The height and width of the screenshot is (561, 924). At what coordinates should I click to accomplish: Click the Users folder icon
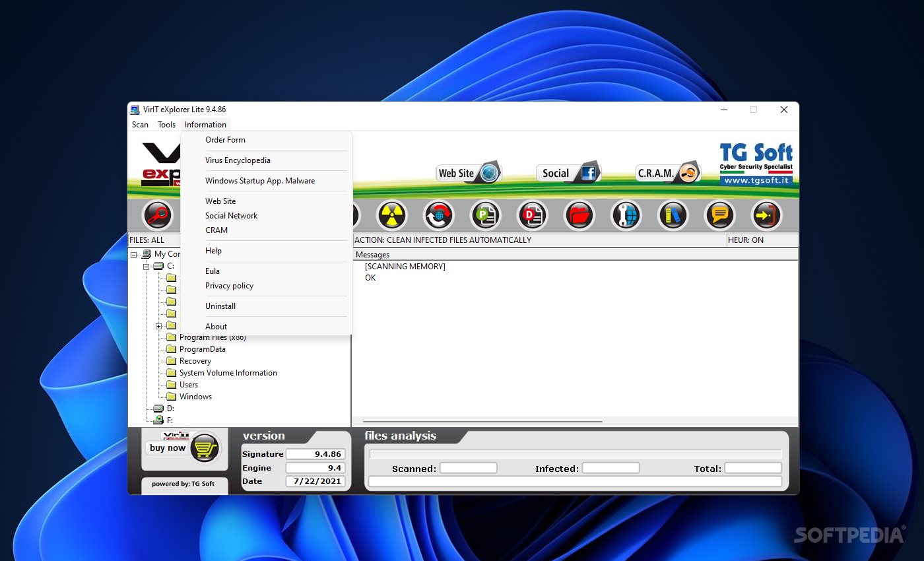tap(171, 385)
